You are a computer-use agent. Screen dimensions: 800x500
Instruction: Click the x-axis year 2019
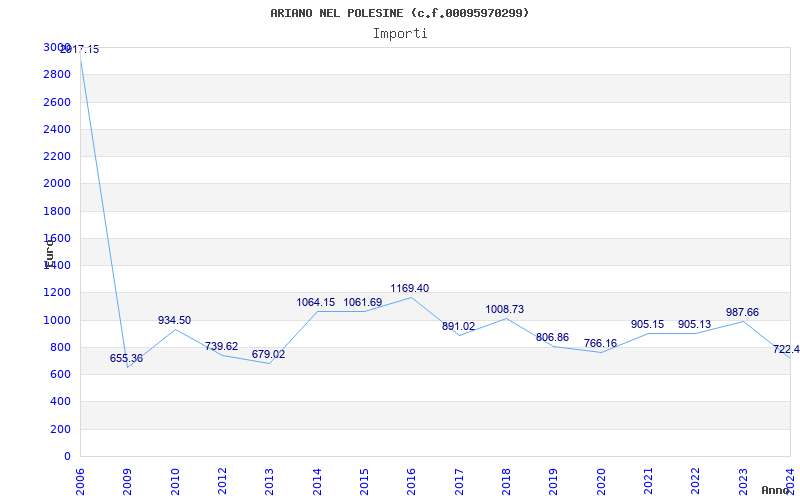(x=554, y=481)
